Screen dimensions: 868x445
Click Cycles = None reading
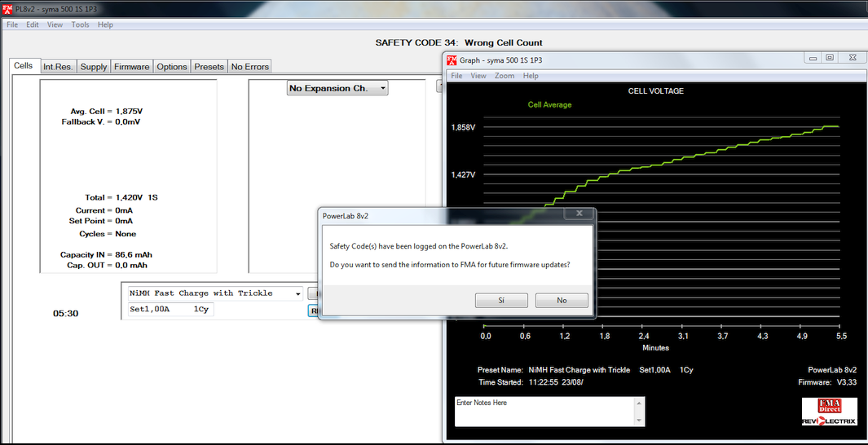(108, 234)
